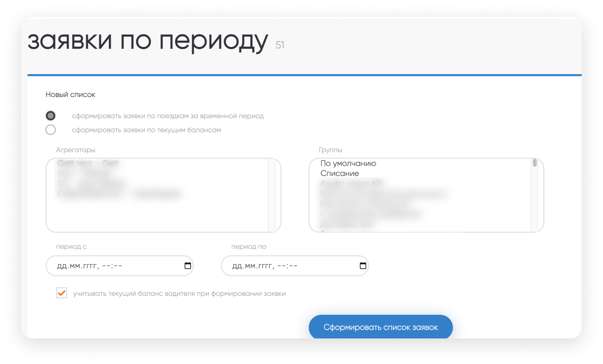Click the balance checkbox's text label
The height and width of the screenshot is (364, 603).
point(179,294)
